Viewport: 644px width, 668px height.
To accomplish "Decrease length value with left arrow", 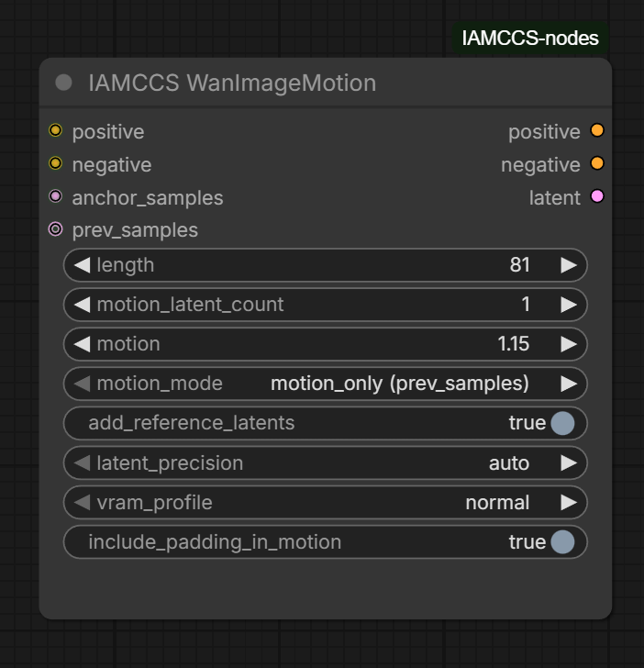I will (x=83, y=265).
